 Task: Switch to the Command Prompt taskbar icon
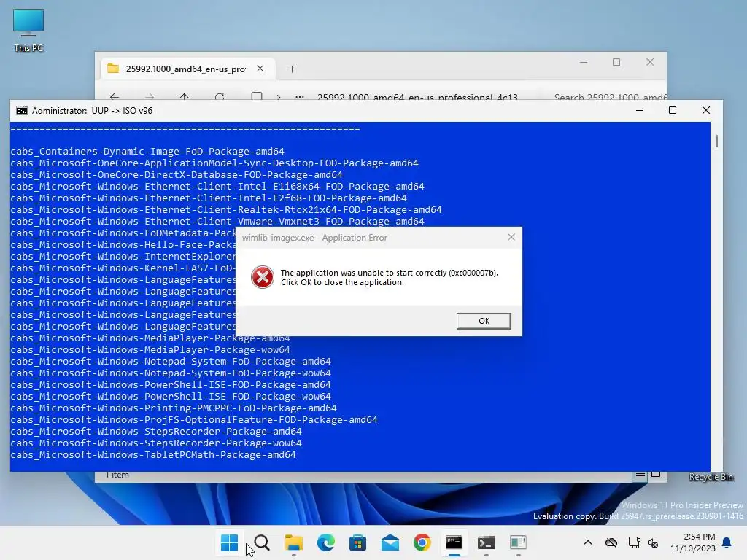pyautogui.click(x=454, y=542)
